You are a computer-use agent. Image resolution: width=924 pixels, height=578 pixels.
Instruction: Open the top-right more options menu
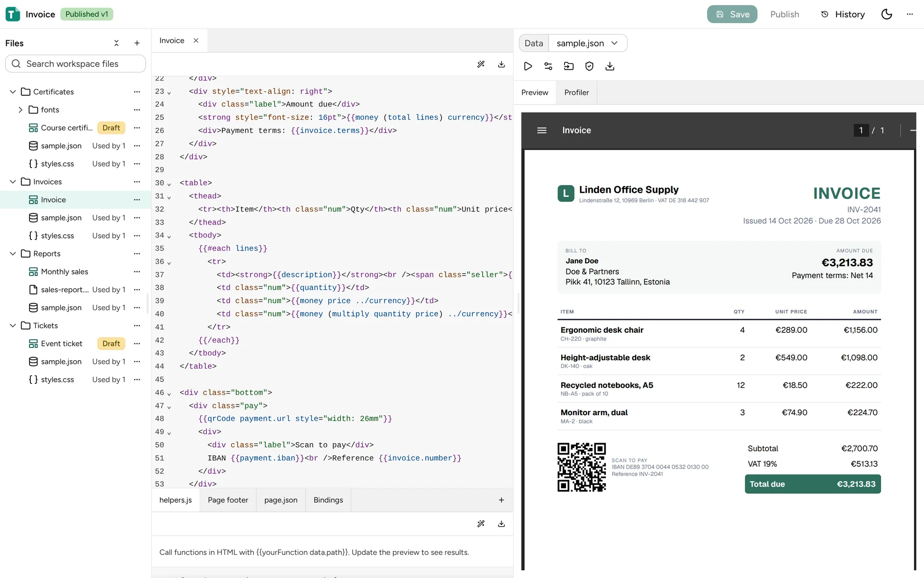(x=910, y=14)
